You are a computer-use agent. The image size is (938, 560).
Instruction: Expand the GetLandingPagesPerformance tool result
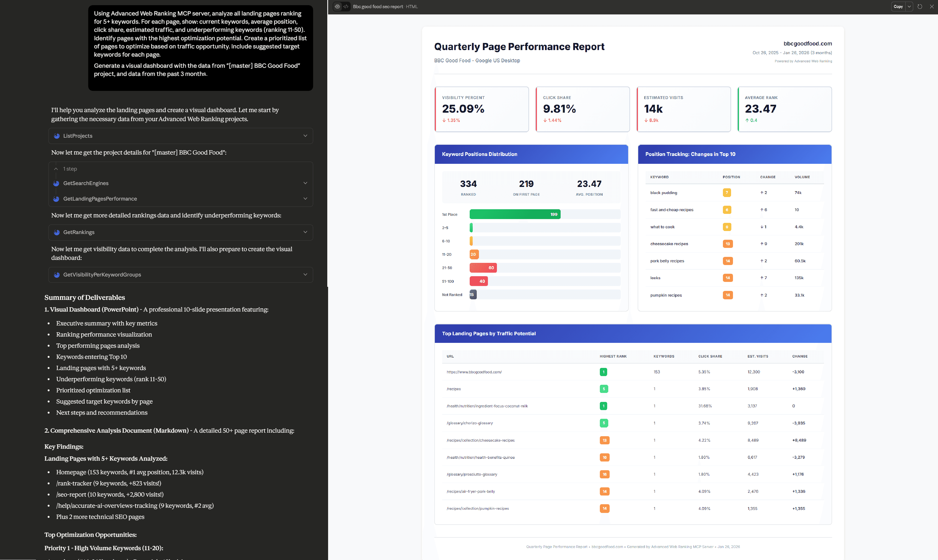point(305,199)
